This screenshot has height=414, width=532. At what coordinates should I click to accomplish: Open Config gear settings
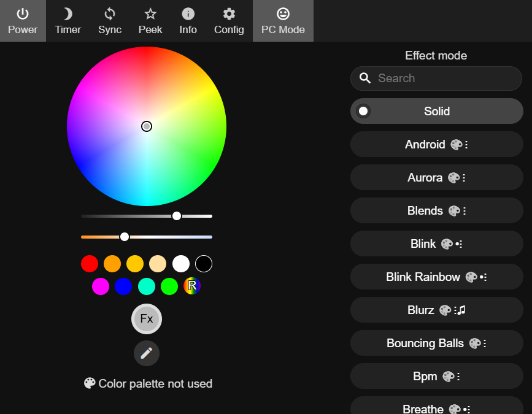[x=229, y=21]
